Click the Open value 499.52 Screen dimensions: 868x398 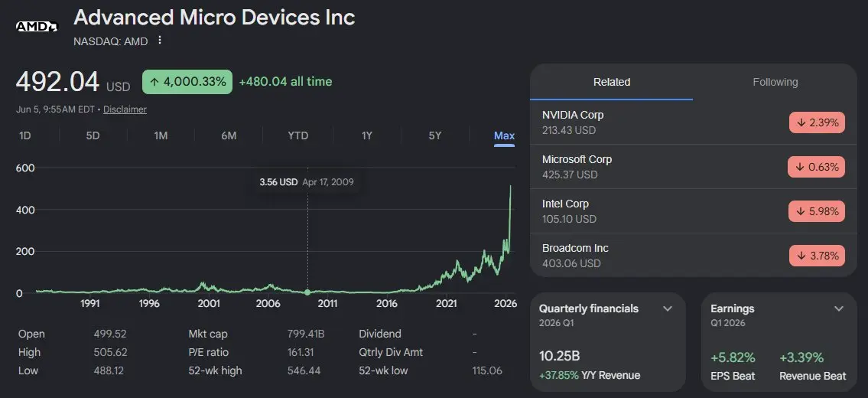[x=110, y=334]
